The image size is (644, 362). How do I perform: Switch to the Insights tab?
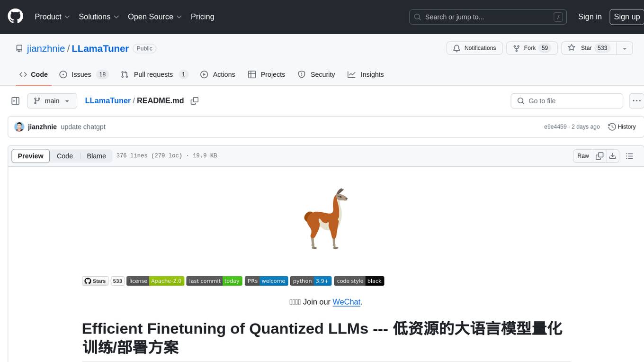click(x=366, y=74)
